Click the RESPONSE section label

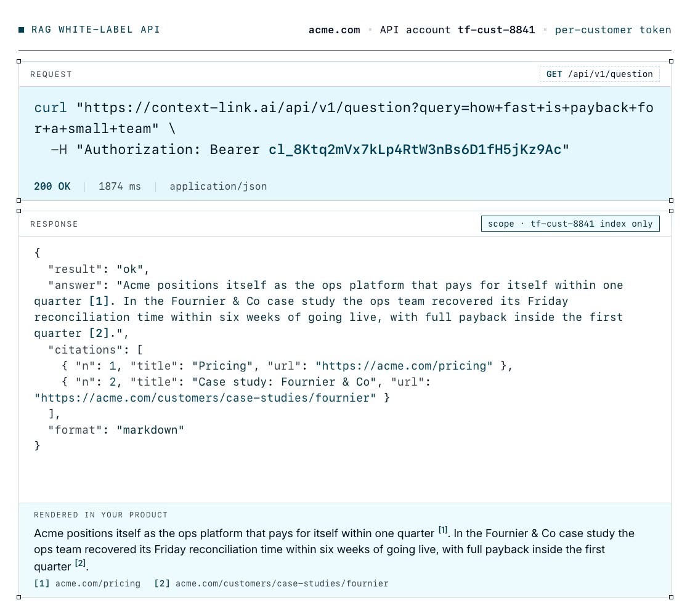pyautogui.click(x=54, y=224)
